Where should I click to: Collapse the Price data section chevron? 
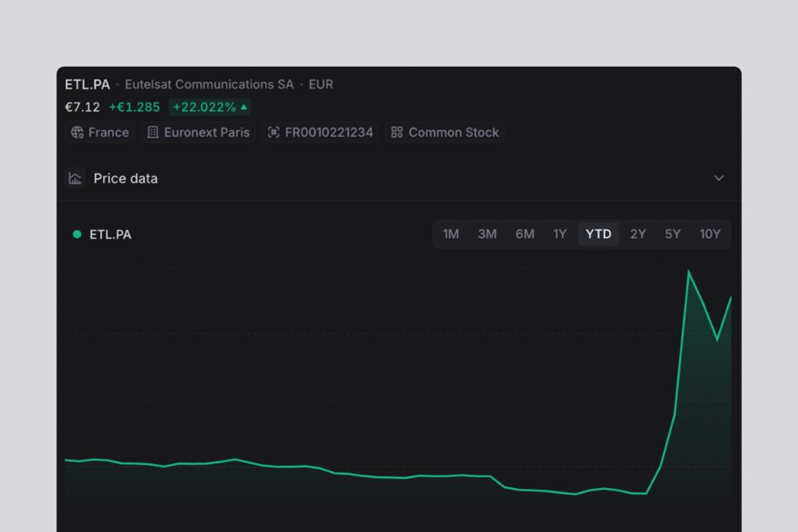click(719, 178)
